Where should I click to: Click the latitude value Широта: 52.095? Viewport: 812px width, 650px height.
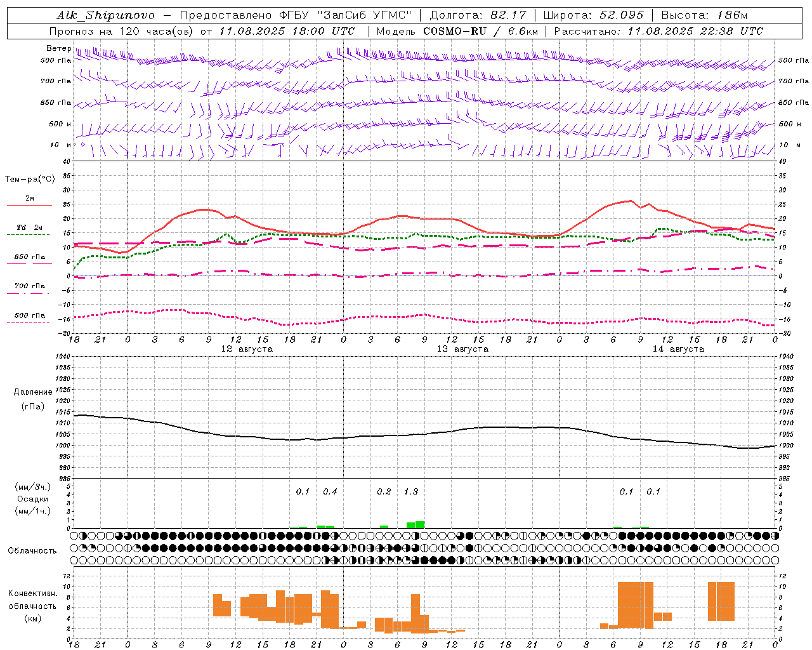click(594, 15)
